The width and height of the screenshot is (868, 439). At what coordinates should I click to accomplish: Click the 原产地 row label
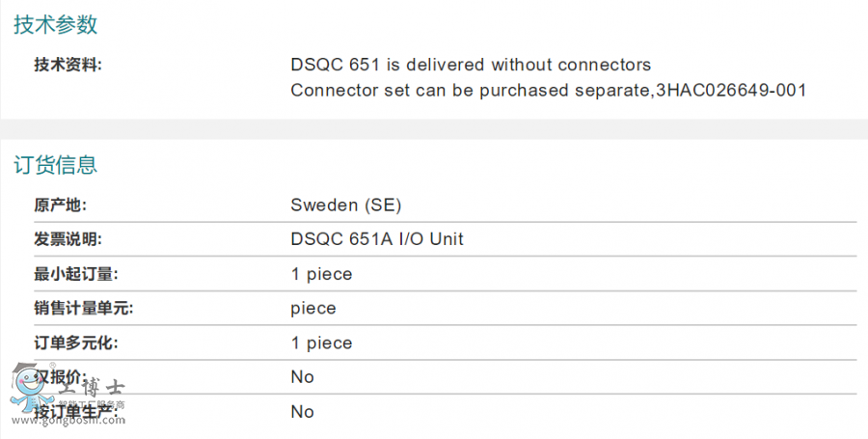tap(60, 205)
